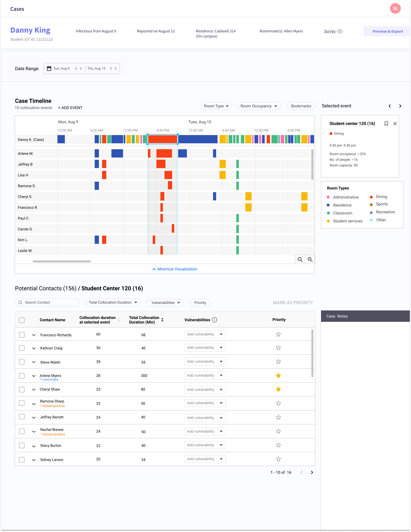Select the Priority filter chip
The image size is (411, 532).
click(200, 302)
